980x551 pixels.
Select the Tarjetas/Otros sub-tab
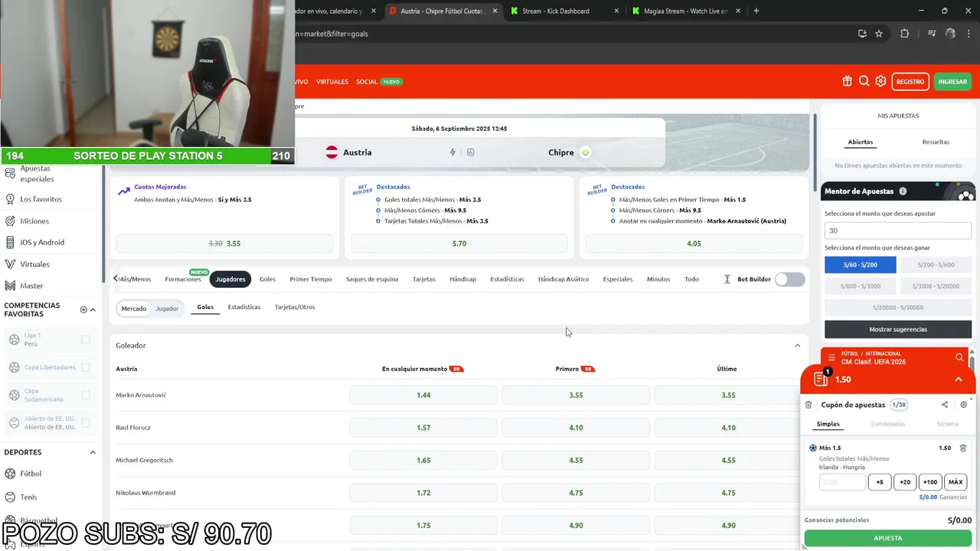295,307
